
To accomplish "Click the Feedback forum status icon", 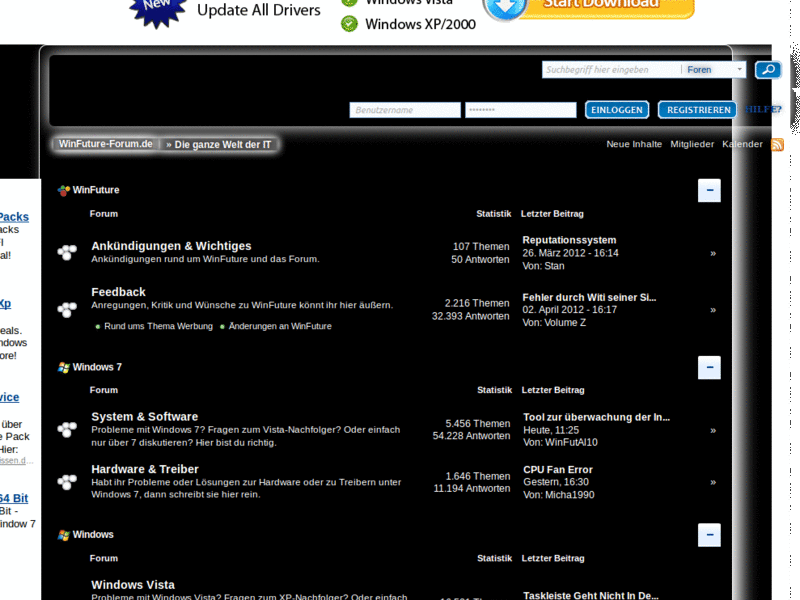I will tap(67, 309).
